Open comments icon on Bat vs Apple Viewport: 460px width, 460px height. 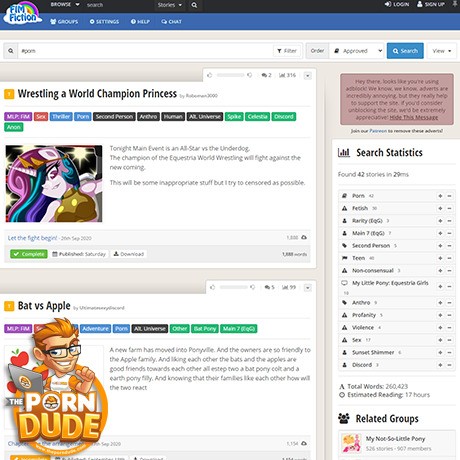click(267, 287)
